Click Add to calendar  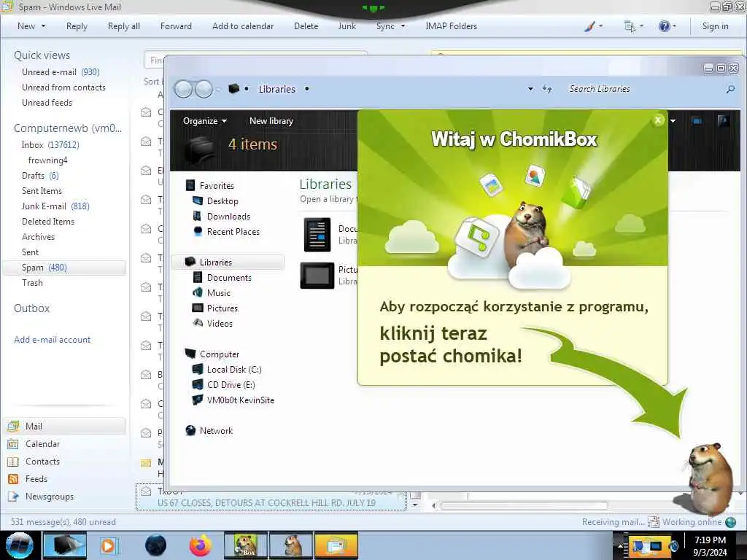pyautogui.click(x=243, y=26)
